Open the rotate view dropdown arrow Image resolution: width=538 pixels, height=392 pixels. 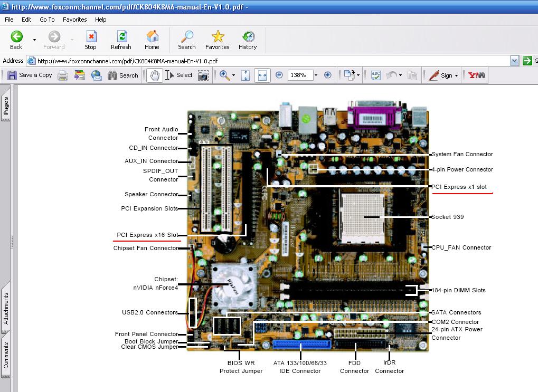tap(358, 75)
